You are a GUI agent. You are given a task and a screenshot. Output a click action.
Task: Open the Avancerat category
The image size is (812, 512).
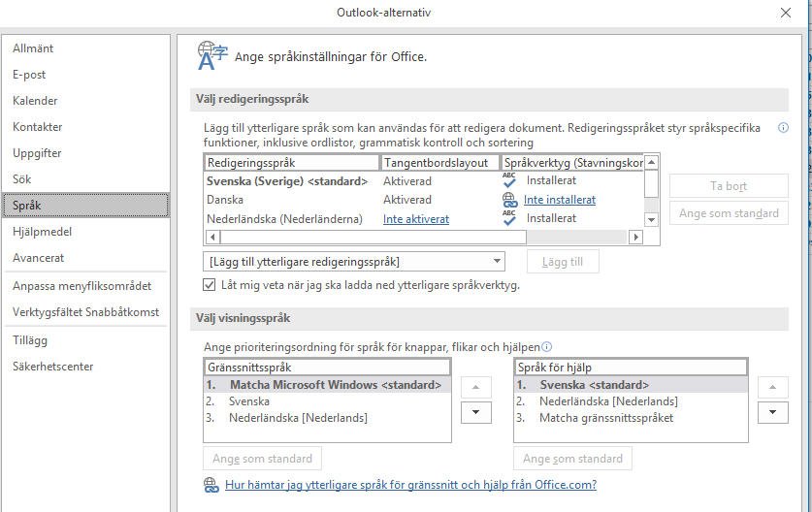click(85, 258)
